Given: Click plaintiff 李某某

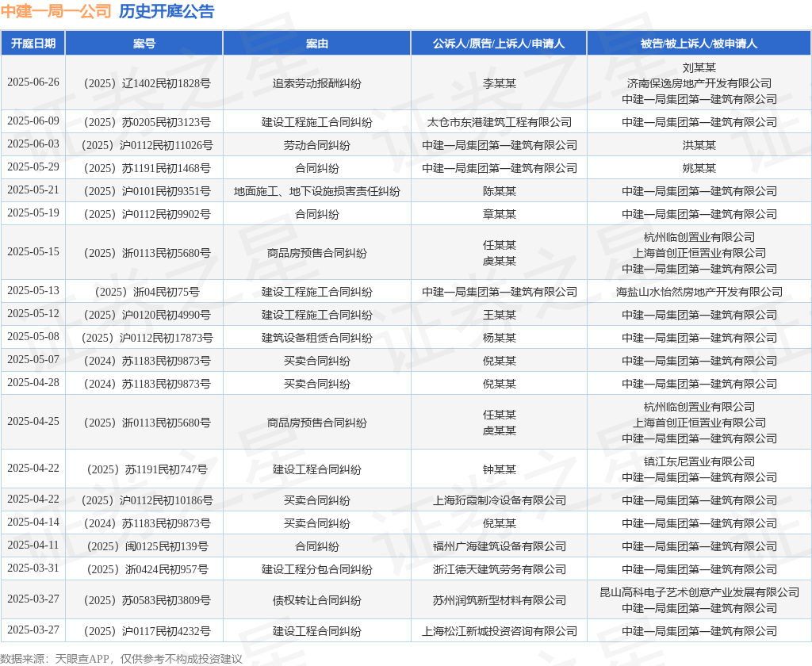Looking at the screenshot, I should pos(500,83).
